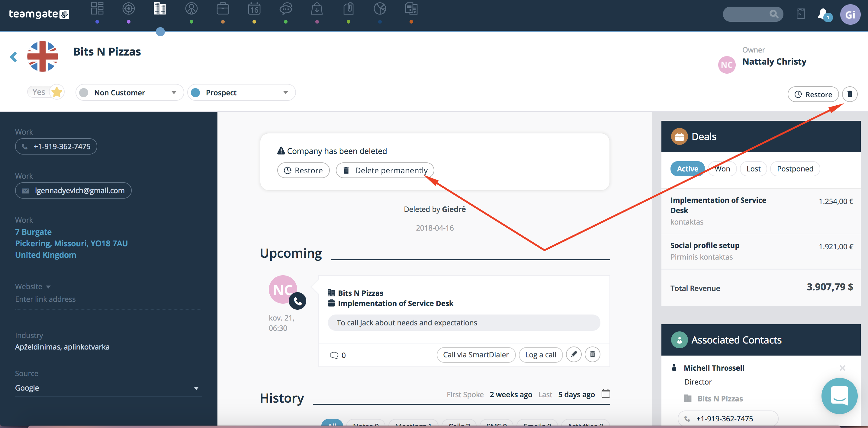868x428 pixels.
Task: Open the Companies building icon
Action: pos(160,9)
